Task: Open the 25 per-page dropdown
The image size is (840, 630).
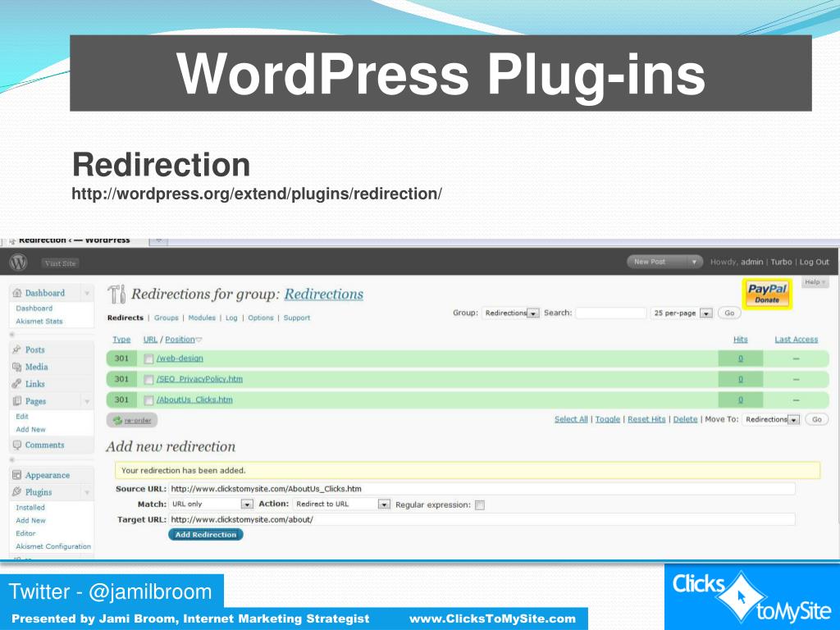Action: [x=682, y=313]
